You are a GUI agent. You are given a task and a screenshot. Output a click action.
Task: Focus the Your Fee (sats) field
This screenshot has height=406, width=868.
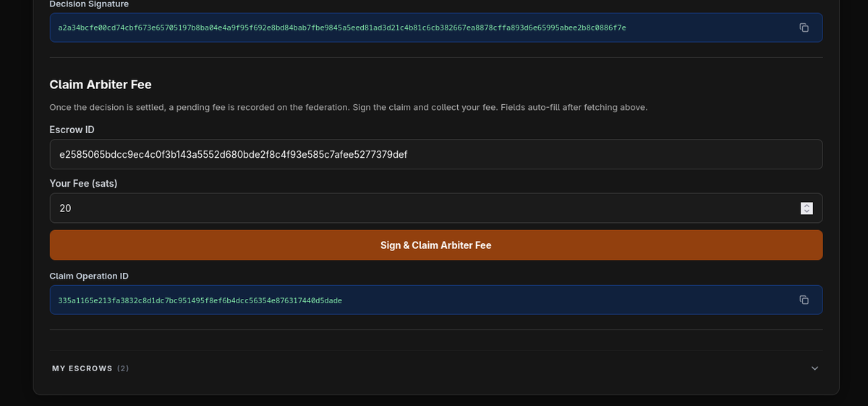pos(436,208)
